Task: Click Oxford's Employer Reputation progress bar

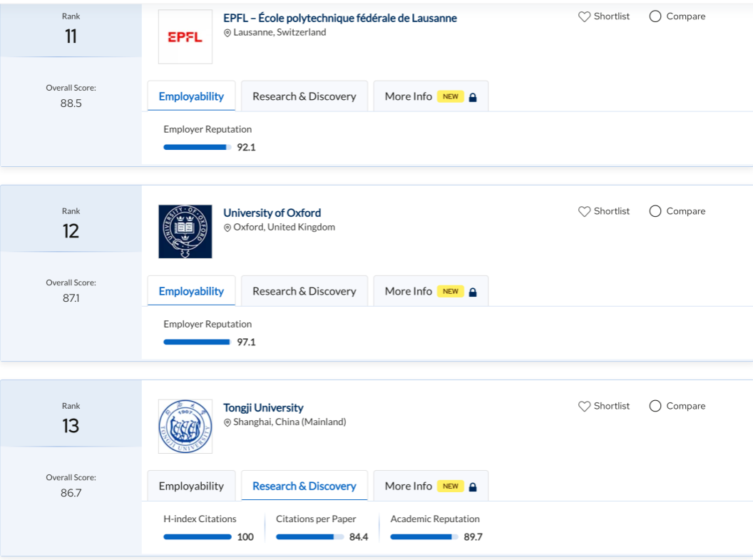Action: (x=197, y=342)
